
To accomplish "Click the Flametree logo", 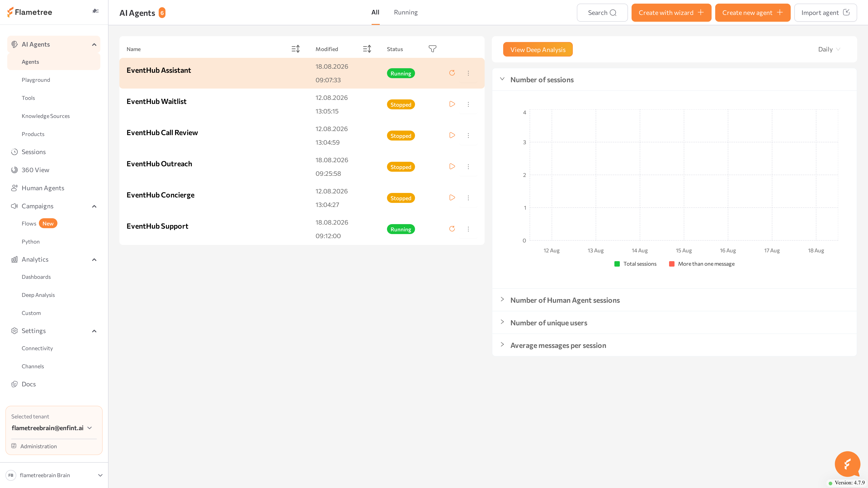I will point(30,12).
